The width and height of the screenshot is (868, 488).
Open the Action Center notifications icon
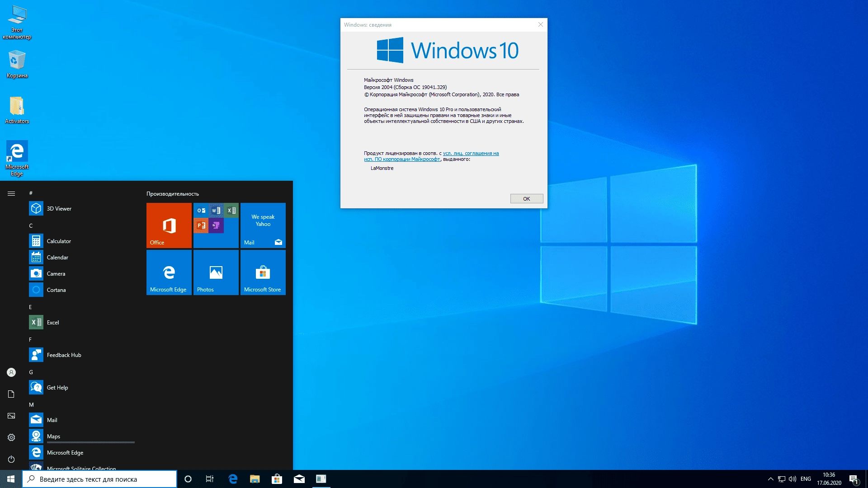(x=854, y=479)
